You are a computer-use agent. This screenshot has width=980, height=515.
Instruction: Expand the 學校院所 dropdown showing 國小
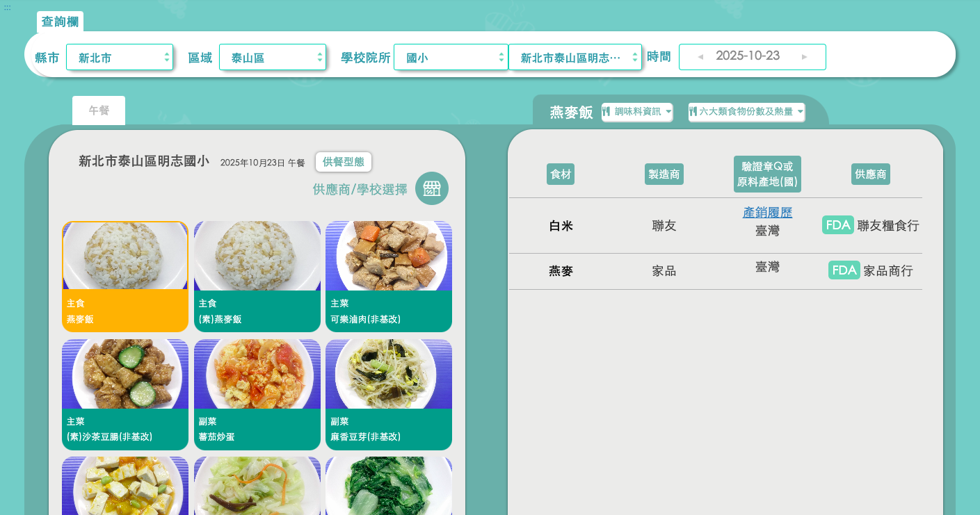click(x=451, y=58)
